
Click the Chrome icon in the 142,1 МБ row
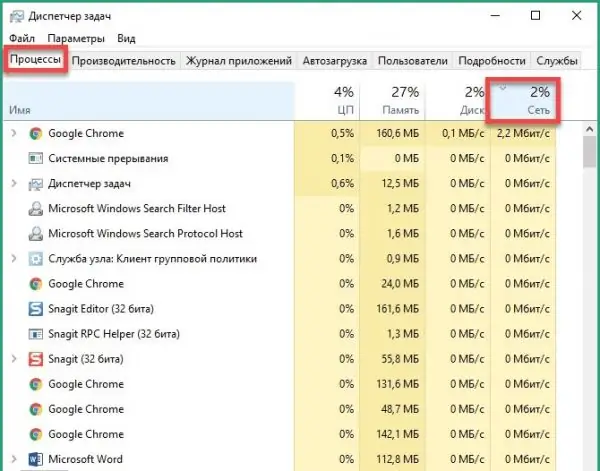[x=36, y=434]
